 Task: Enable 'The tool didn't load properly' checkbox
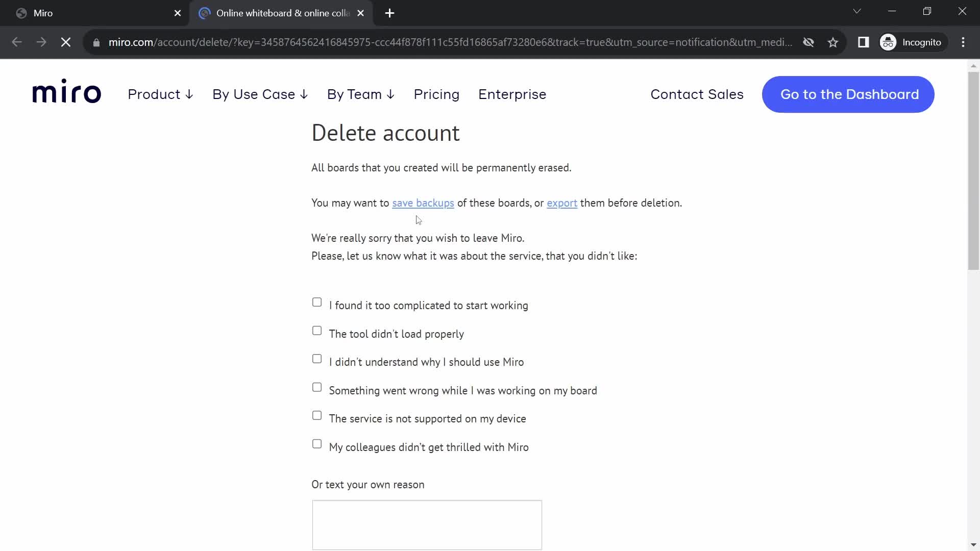(317, 330)
